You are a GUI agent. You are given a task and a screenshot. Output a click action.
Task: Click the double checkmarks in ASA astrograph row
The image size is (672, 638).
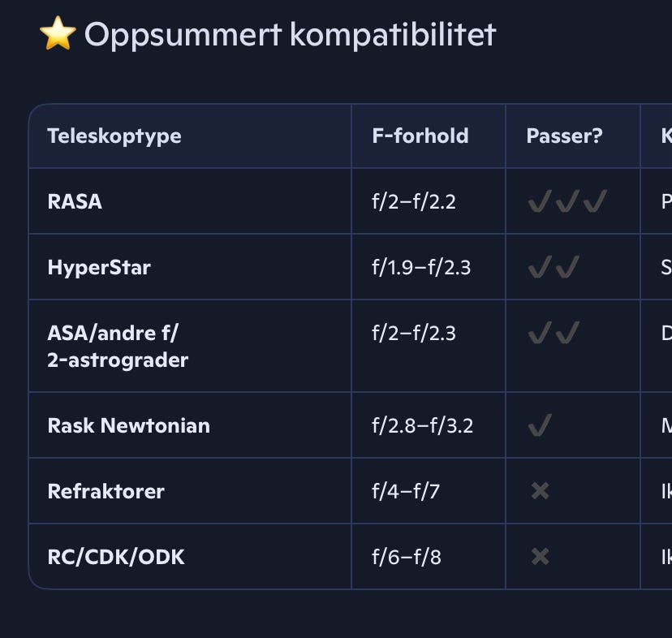pos(554,333)
